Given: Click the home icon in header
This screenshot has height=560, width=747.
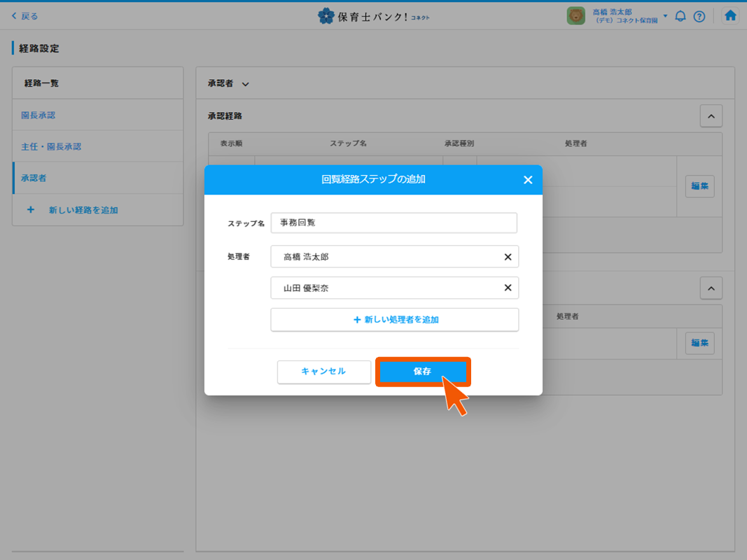Looking at the screenshot, I should (x=730, y=16).
